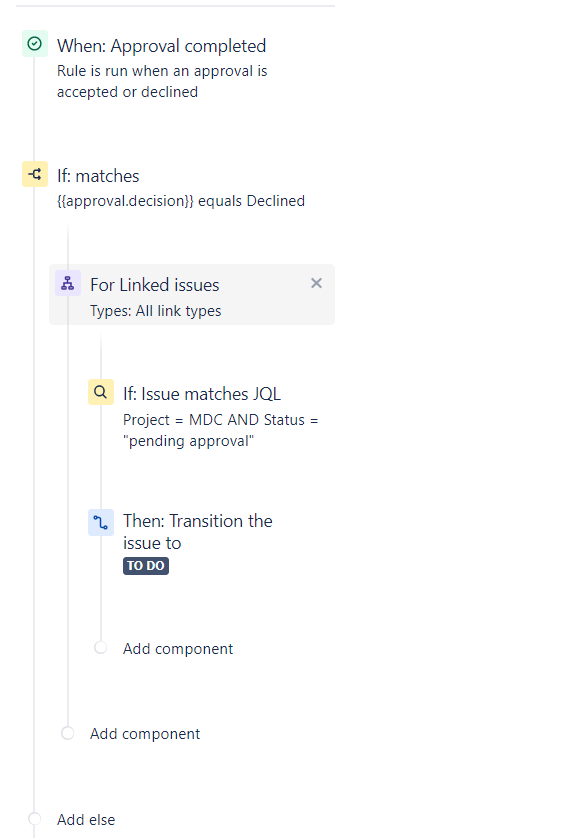Remove the For Linked issues branch
The height and width of the screenshot is (838, 573).
click(316, 283)
